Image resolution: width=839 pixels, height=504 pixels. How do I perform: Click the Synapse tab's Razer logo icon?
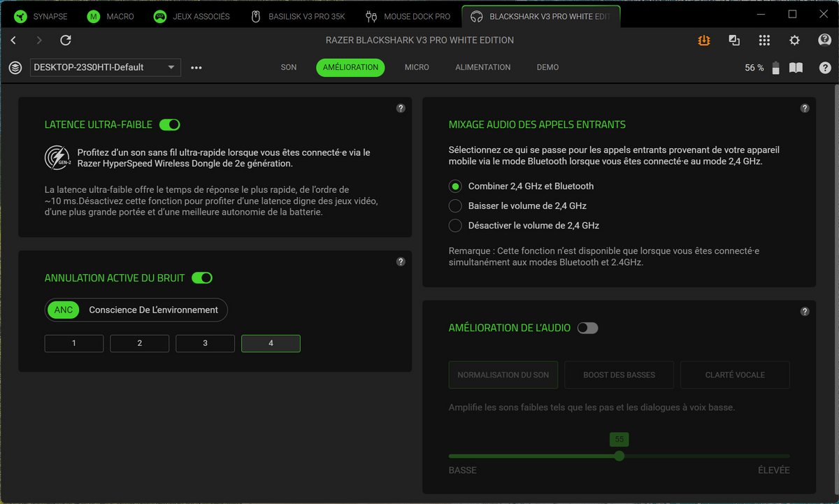tap(20, 16)
